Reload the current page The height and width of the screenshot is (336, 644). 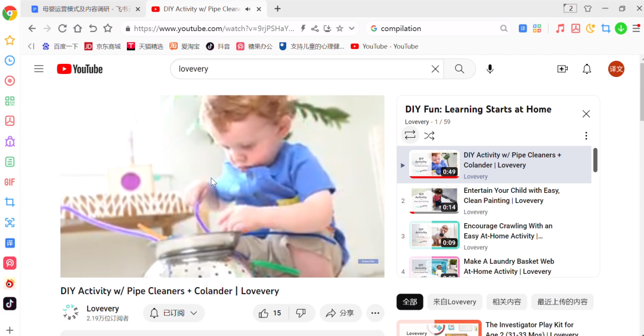point(62,29)
